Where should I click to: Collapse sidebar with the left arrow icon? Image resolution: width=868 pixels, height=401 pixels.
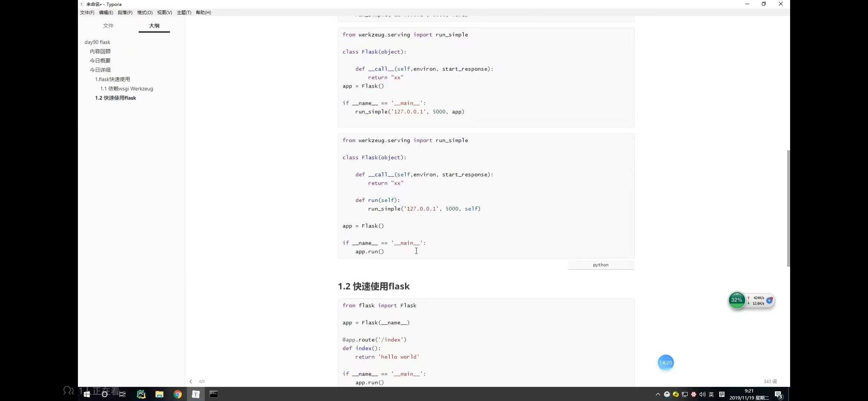[x=191, y=381]
